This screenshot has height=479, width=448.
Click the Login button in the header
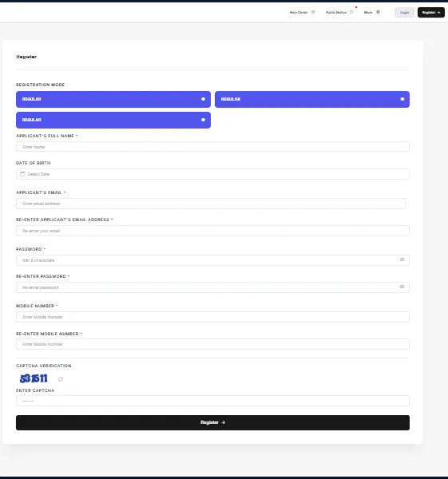(x=404, y=13)
